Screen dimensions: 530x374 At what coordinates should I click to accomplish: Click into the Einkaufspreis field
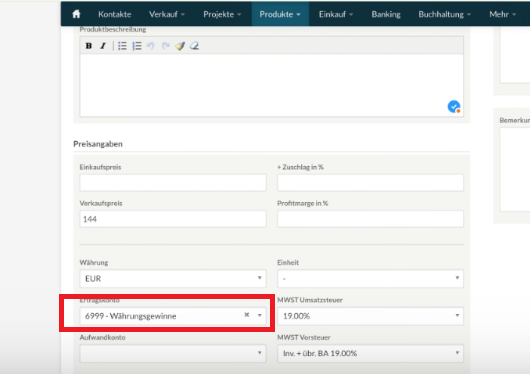click(x=173, y=183)
